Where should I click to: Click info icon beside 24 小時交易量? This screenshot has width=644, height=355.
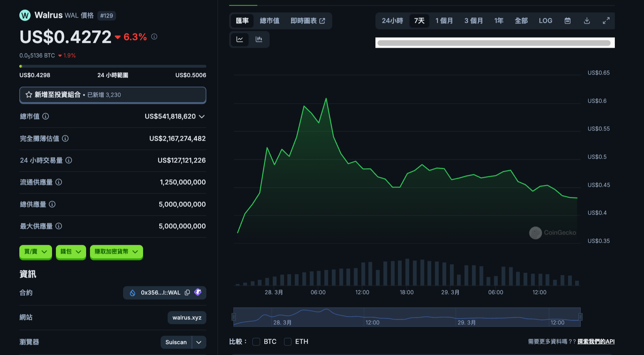[x=69, y=160]
